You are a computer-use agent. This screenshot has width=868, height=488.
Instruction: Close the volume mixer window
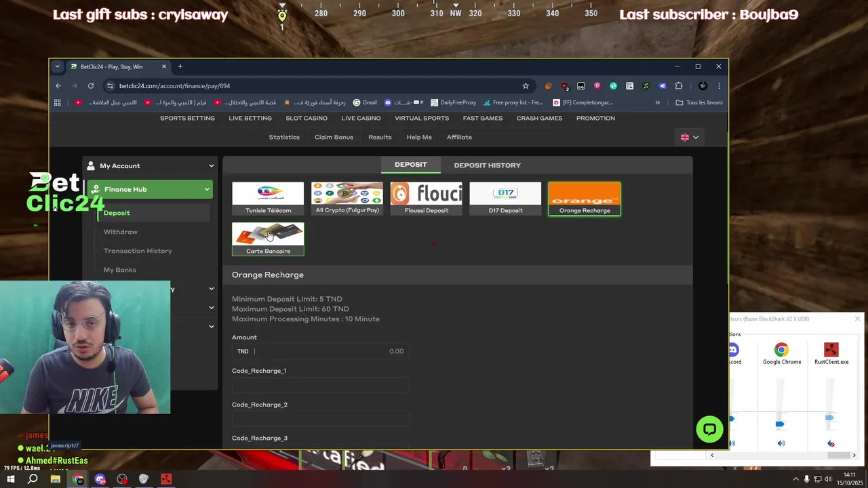point(857,319)
